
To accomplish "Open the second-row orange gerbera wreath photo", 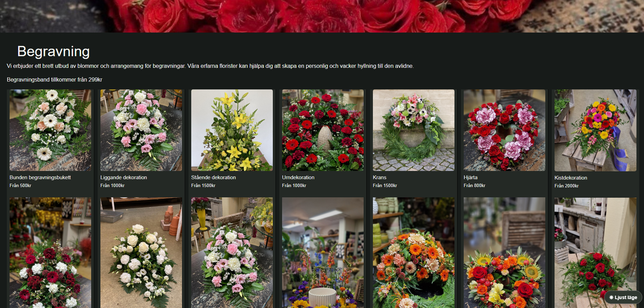I will 414,252.
